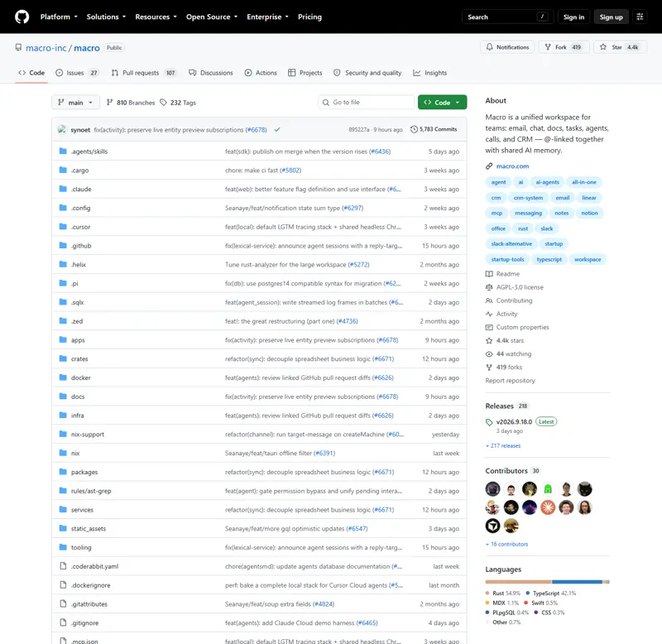Screen dimensions: 662x644
Task: Open the Activity link with pulse icon
Action: (x=501, y=314)
